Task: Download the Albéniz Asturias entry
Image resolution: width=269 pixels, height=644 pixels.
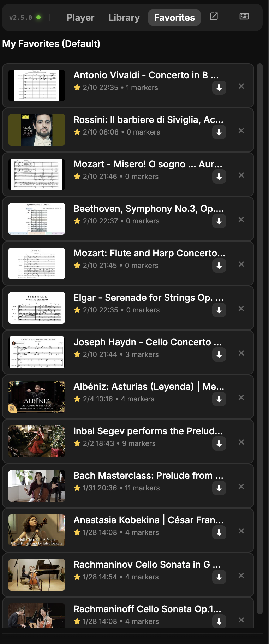Action: point(219,399)
